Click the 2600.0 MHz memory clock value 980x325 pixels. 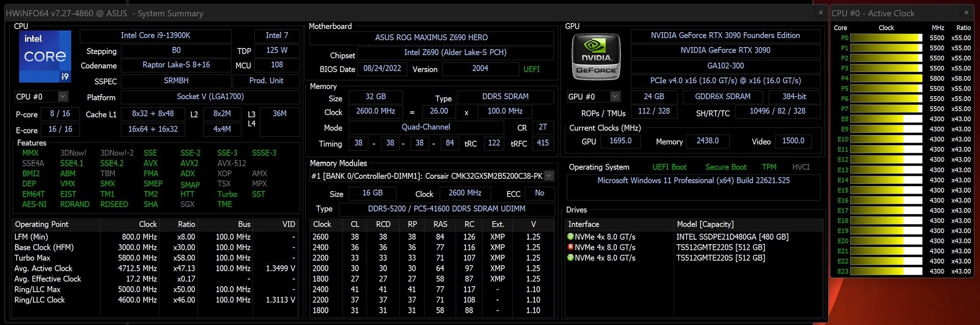pos(376,111)
